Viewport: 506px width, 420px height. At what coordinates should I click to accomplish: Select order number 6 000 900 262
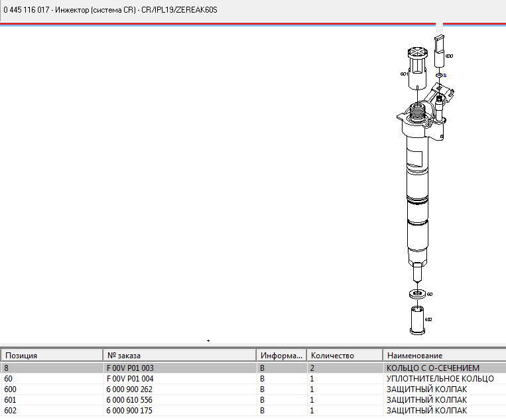click(130, 389)
